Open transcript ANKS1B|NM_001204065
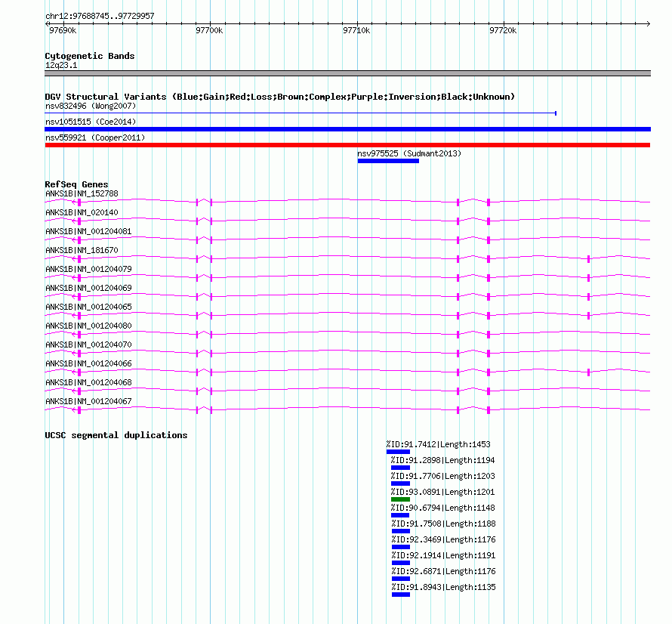The width and height of the screenshot is (672, 624). (88, 307)
